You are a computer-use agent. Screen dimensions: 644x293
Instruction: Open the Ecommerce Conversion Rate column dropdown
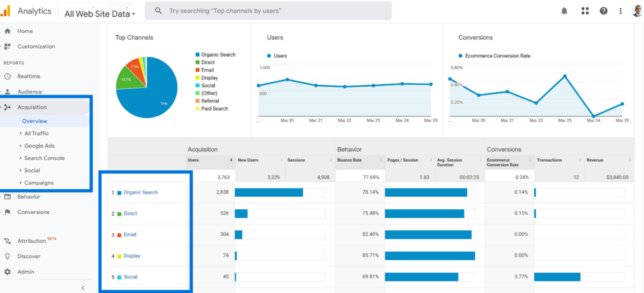(530, 160)
